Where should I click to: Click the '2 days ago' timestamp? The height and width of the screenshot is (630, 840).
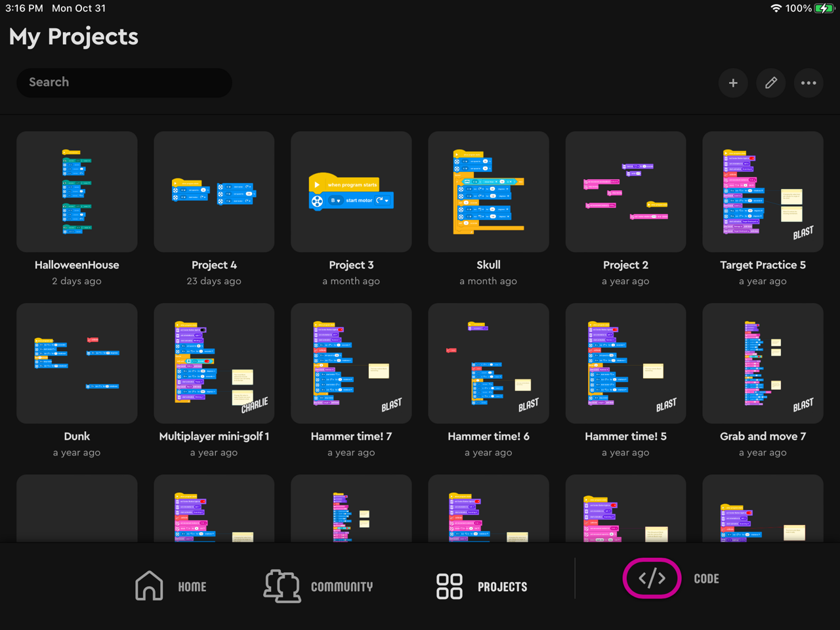tap(77, 282)
